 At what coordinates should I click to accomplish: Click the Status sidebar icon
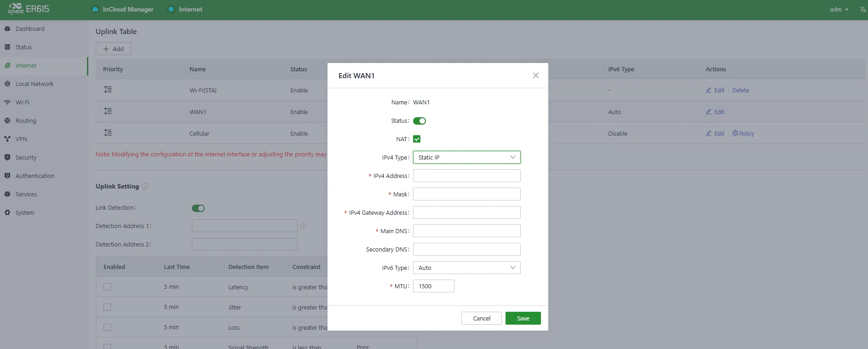coord(7,47)
